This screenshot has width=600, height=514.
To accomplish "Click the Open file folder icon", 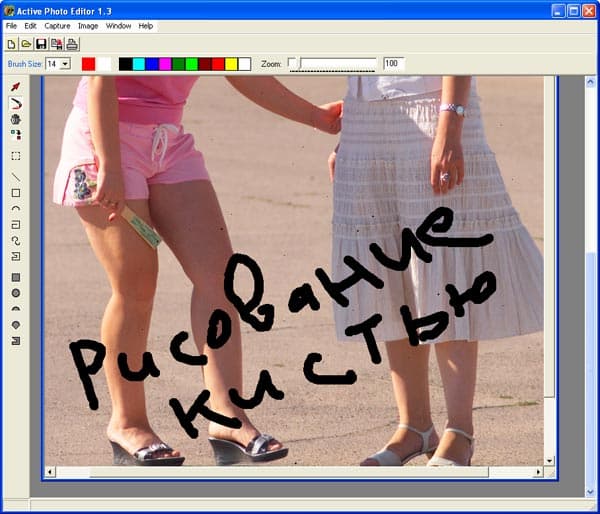I will [x=26, y=44].
